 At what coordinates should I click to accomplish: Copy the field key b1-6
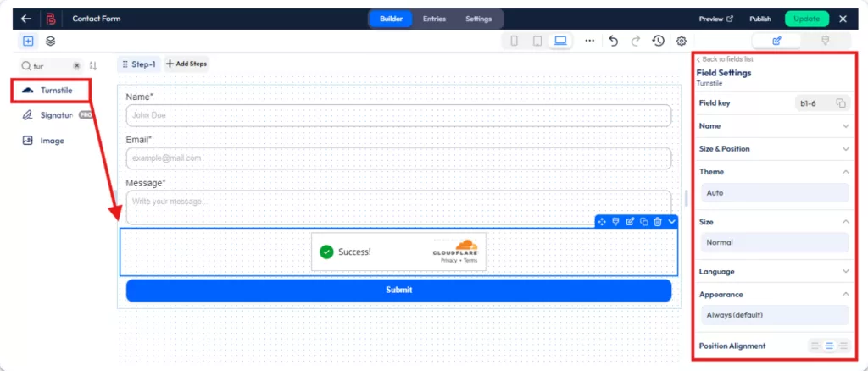841,103
